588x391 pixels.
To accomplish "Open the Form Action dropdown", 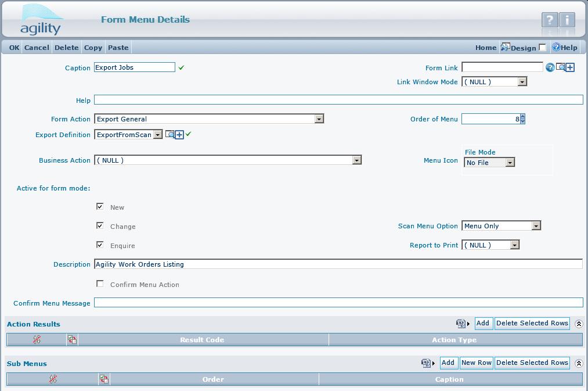I will pos(319,119).
